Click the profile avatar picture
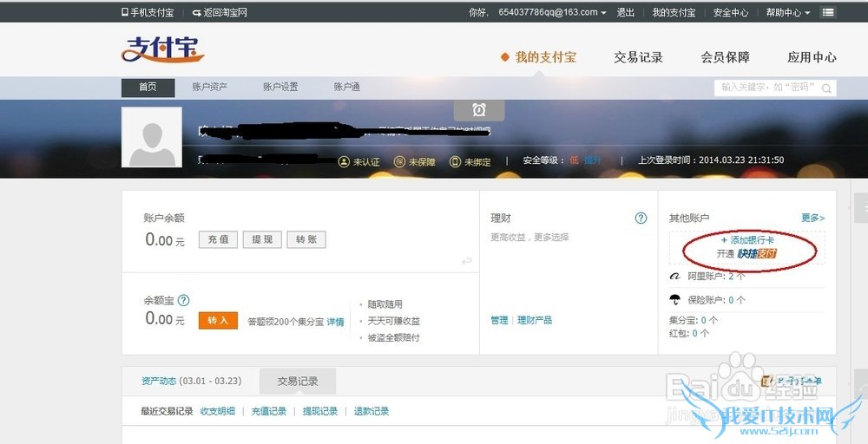The height and width of the screenshot is (444, 868). [x=152, y=137]
